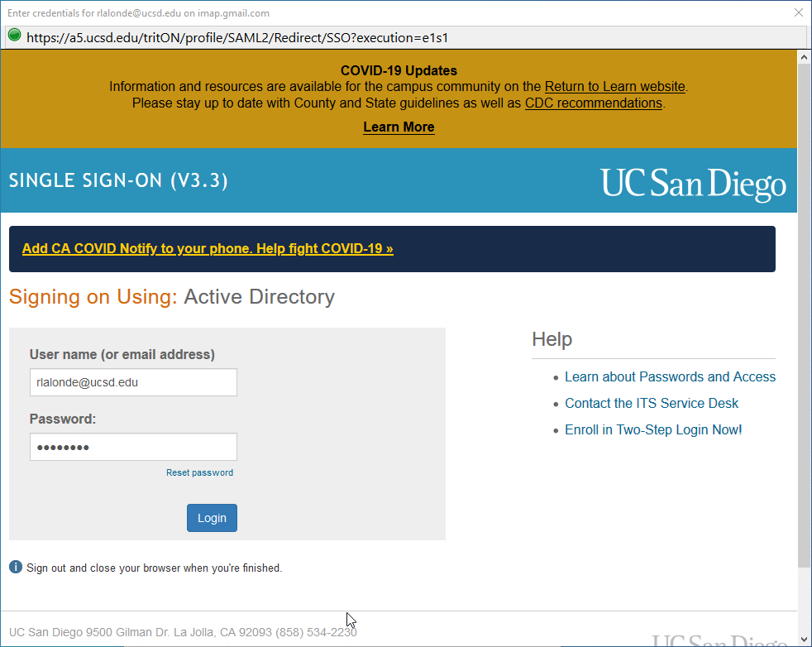Click the blue info icon beside sign-out notice

click(15, 567)
